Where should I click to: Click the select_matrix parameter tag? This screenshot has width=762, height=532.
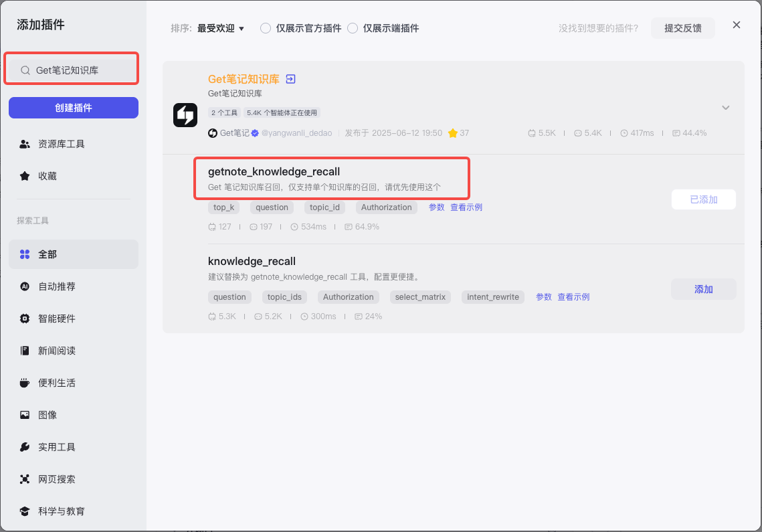(x=420, y=297)
